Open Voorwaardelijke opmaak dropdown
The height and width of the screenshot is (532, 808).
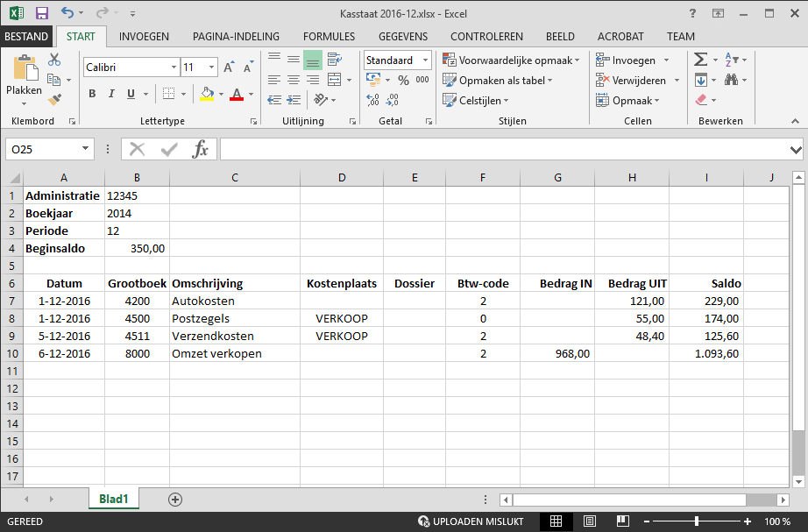[x=509, y=60]
